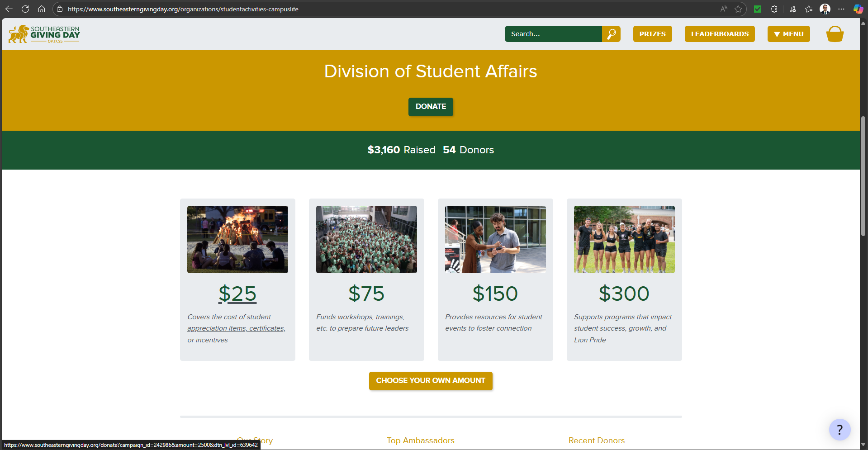Viewport: 868px width, 450px height.
Task: Click CHOOSE YOUR OWN AMOUNT
Action: tap(430, 380)
